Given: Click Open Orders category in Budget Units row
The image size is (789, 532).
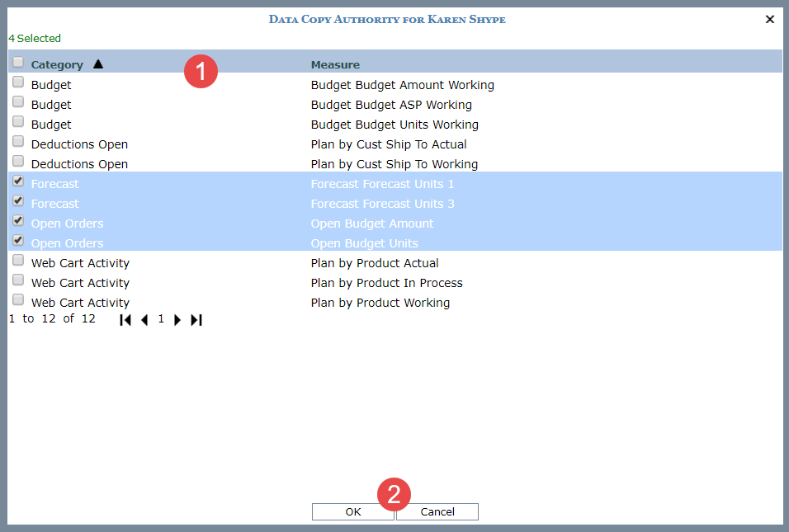Looking at the screenshot, I should point(67,243).
